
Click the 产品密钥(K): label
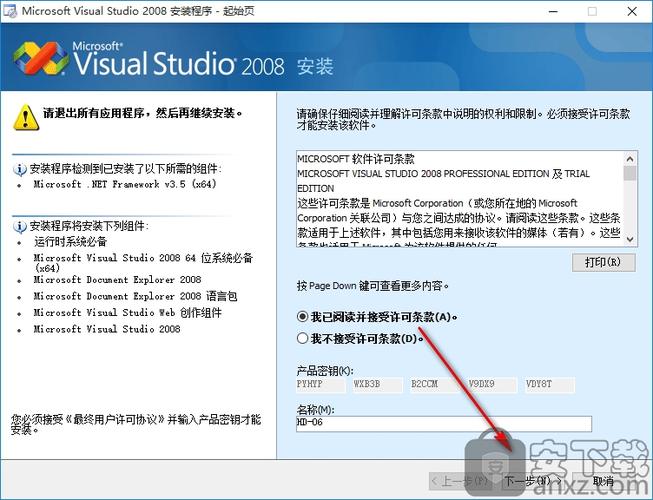[325, 371]
